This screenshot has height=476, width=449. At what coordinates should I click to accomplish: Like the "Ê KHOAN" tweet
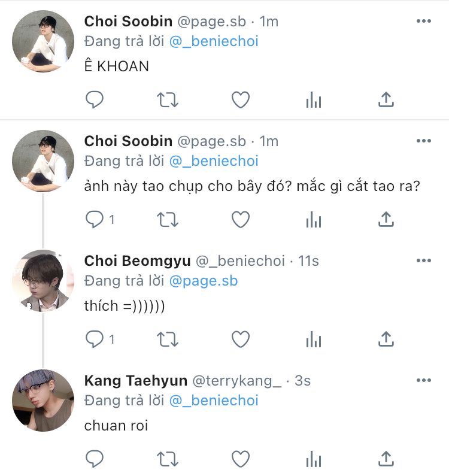(x=241, y=100)
